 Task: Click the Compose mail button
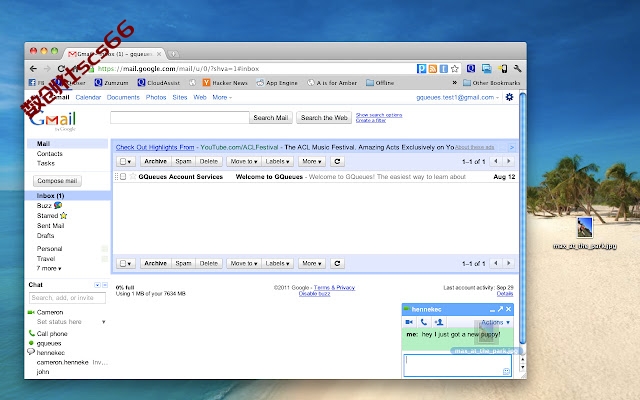tap(57, 181)
